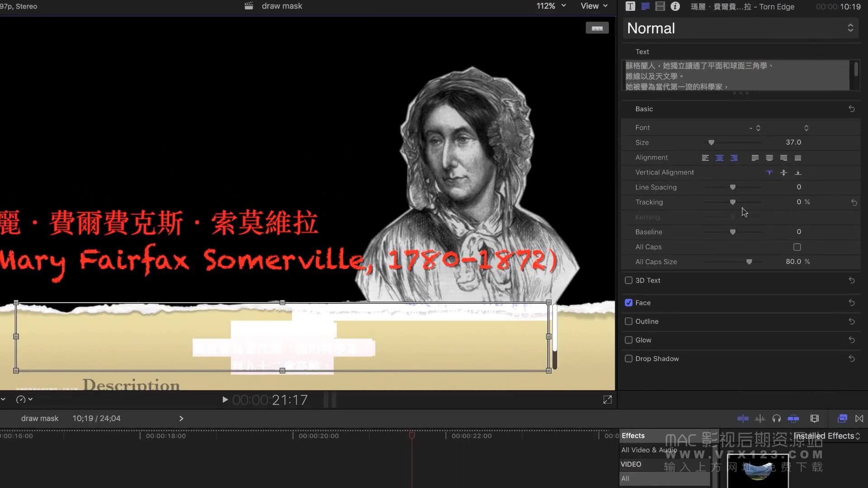
Task: Enable the Drop Shadow checkbox
Action: click(x=628, y=359)
